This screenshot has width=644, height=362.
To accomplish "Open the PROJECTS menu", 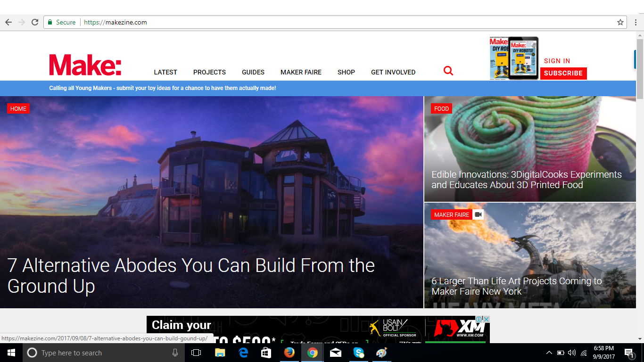I will (209, 72).
